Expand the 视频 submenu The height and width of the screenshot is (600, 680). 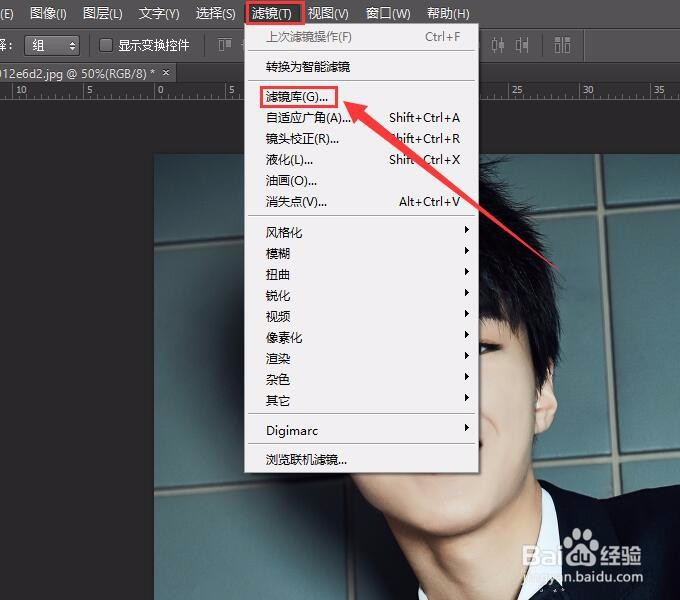pos(362,316)
